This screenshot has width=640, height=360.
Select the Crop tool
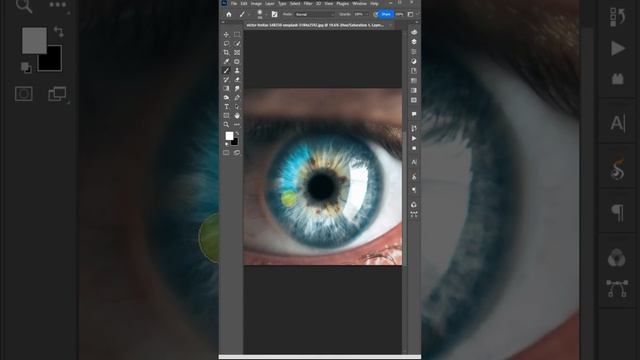pos(226,53)
